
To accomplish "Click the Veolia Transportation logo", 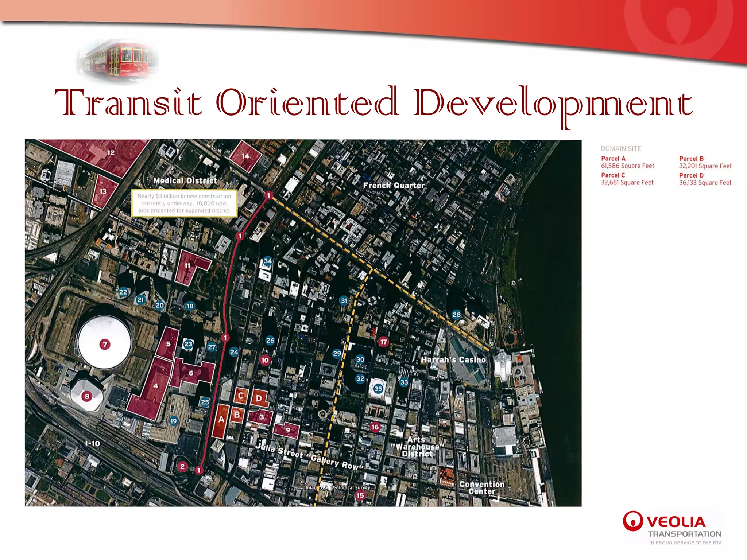I will coord(672,528).
